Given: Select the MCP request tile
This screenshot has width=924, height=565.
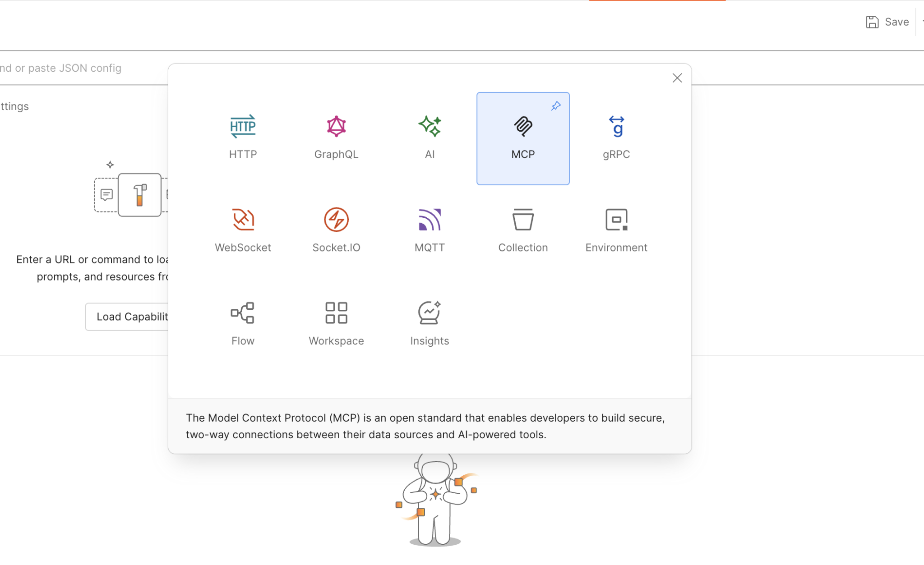Looking at the screenshot, I should click(x=523, y=138).
